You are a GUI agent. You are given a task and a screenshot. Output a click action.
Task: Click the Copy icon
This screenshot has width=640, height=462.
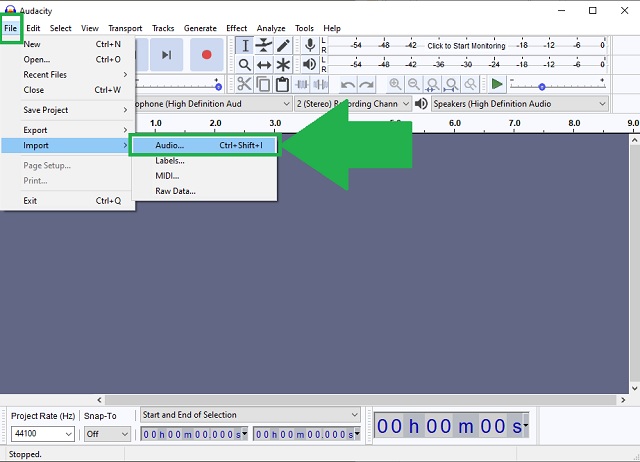click(263, 84)
